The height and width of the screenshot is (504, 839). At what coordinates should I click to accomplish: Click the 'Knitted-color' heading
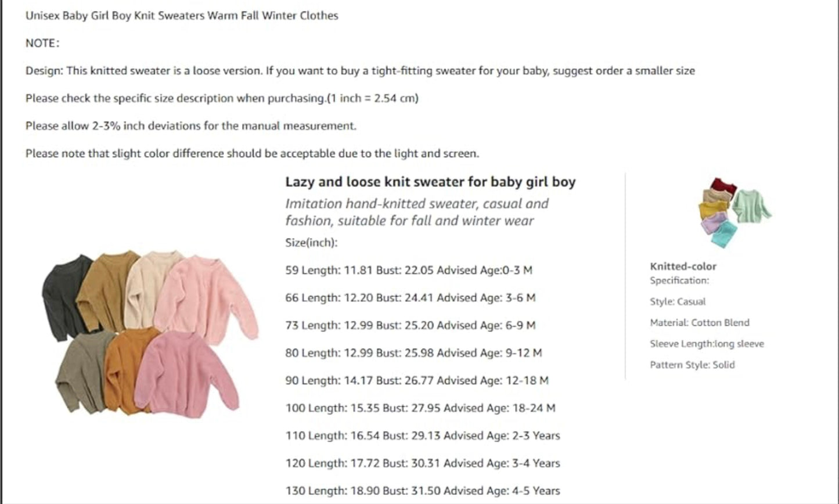coord(683,267)
